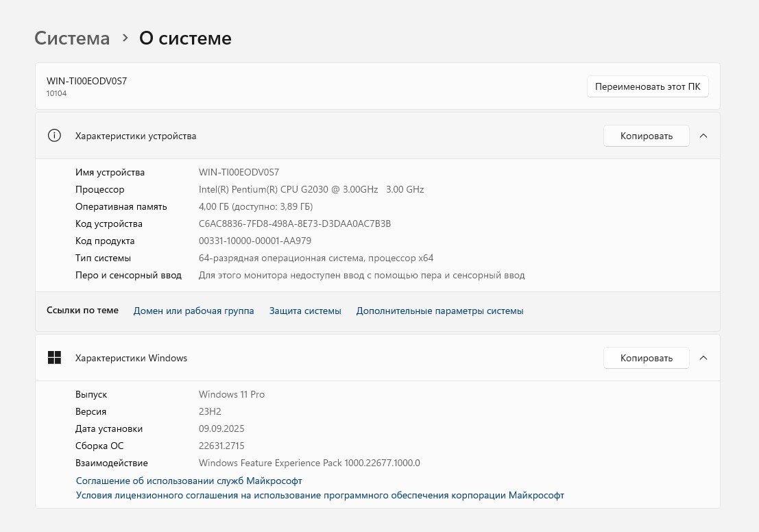Click product ID 00331-10000-00001-AA979
This screenshot has height=532, width=759.
pos(255,241)
